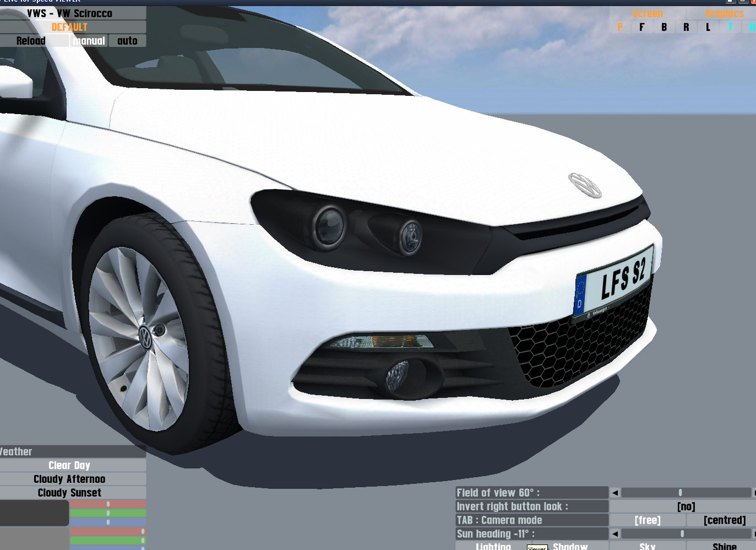This screenshot has height=550, width=756.
Task: Adjust the second red colour slider
Action: [108, 531]
